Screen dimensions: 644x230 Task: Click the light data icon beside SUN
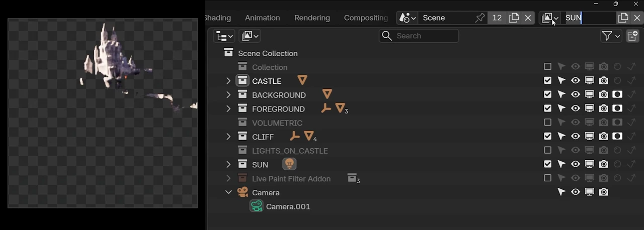pos(289,164)
